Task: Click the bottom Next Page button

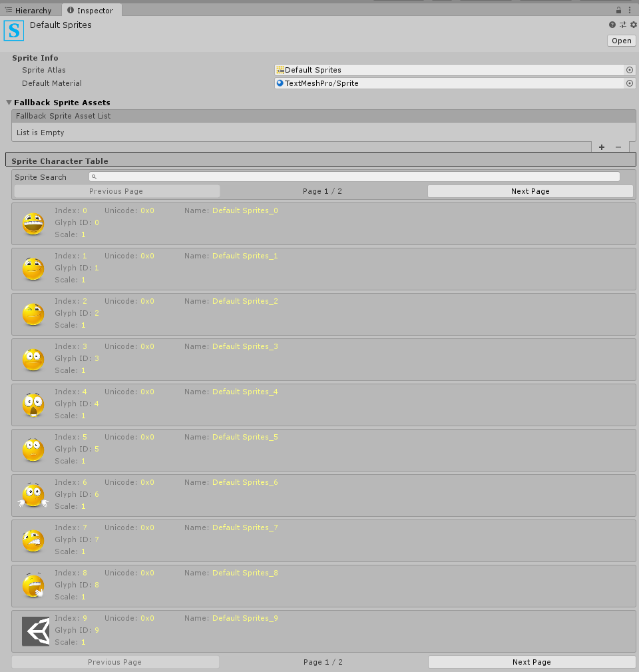Action: 531,662
